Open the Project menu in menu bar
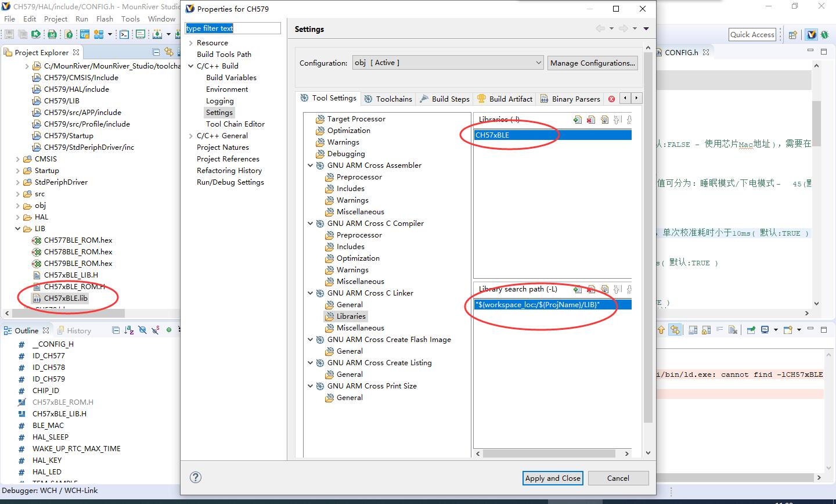 (x=56, y=19)
